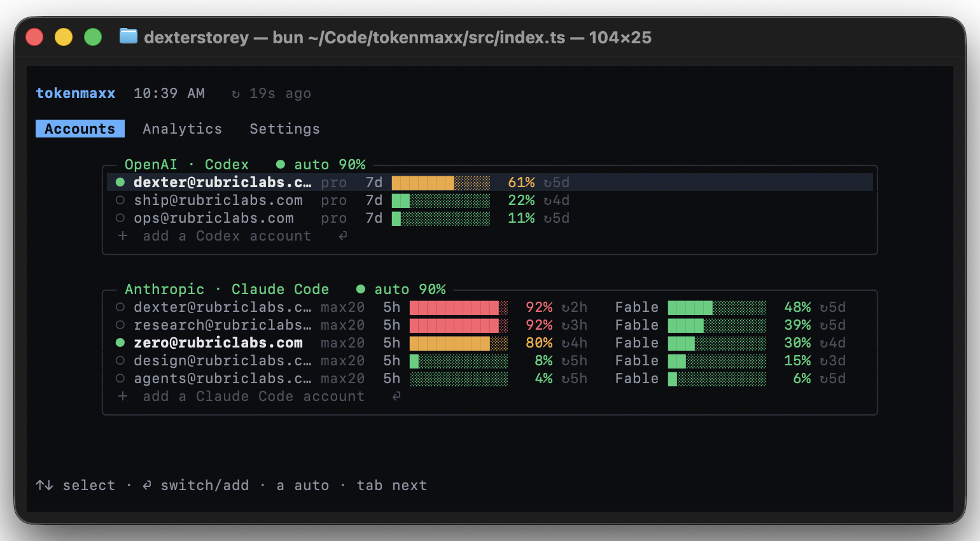Screen dimensions: 980x541
Task: Click Fable reset ↻3d in design@ row
Action: pos(824,362)
